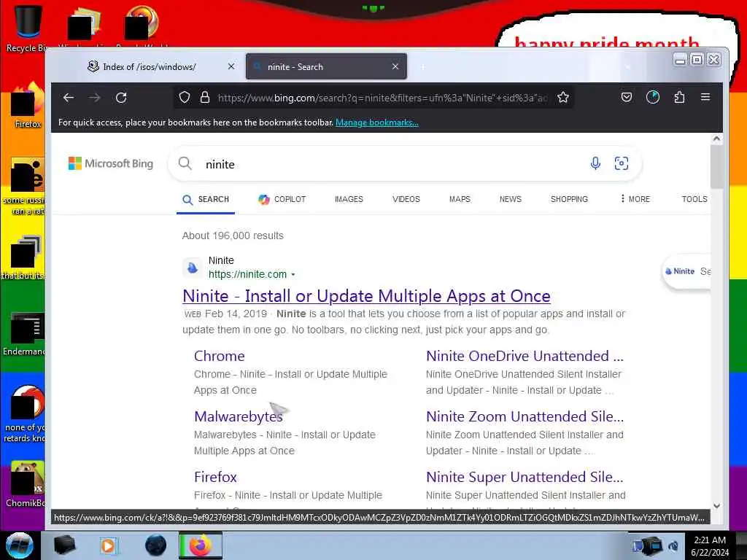
Task: Click the Ninite favicon in the first result
Action: tap(193, 268)
